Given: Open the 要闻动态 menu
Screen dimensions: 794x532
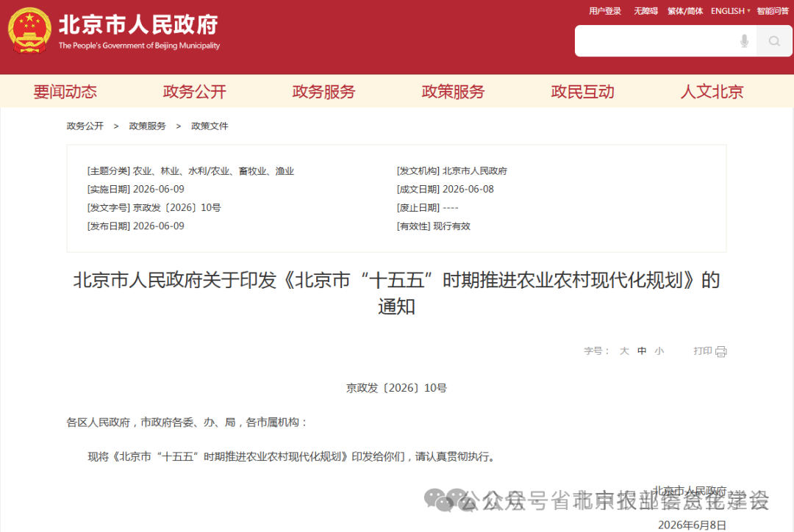Looking at the screenshot, I should click(x=65, y=92).
